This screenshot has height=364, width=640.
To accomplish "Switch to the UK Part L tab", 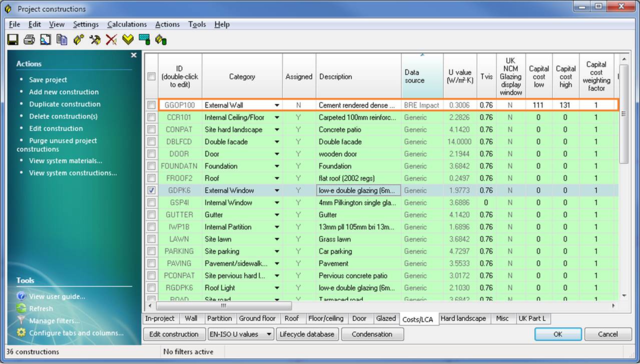I will 533,318.
